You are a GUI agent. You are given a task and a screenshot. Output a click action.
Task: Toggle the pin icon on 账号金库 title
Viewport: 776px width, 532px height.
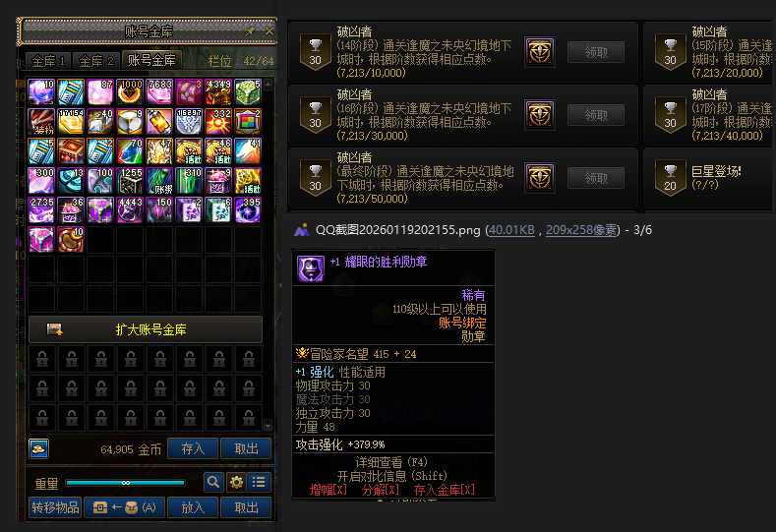click(x=251, y=31)
